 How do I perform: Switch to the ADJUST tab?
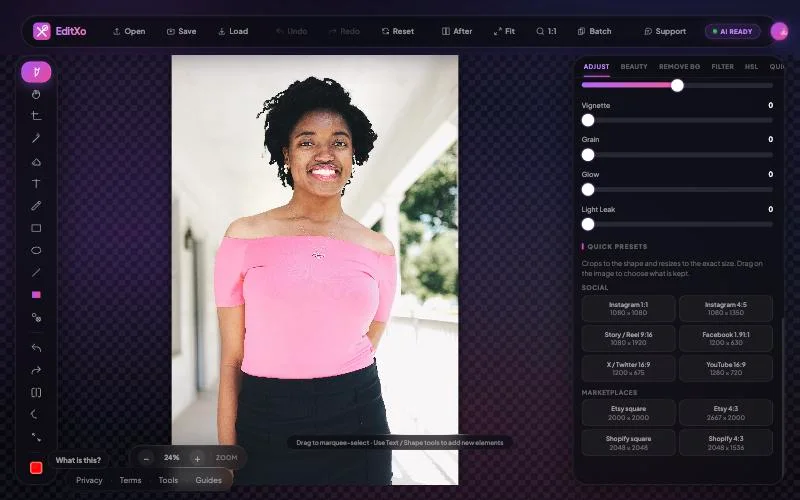[596, 67]
